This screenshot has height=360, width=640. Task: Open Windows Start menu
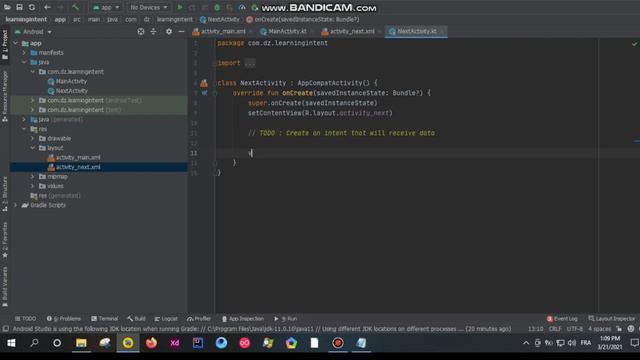coord(11,343)
